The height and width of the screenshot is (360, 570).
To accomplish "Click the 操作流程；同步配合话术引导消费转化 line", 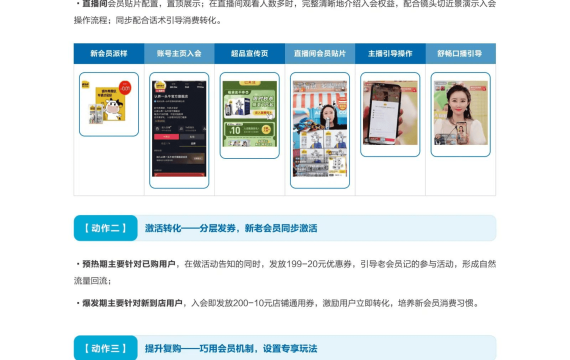I will tap(148, 20).
